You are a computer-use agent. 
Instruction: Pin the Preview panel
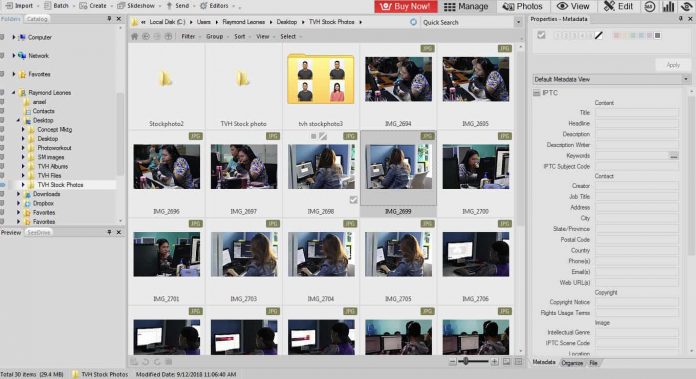coord(109,232)
